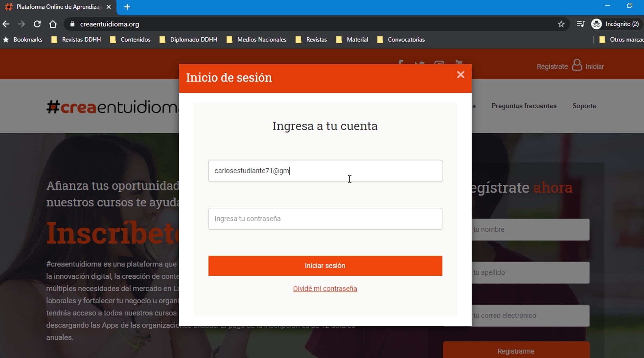This screenshot has height=358, width=644.
Task: Open the Diplomado DDHH bookmark folder
Action: pyautogui.click(x=188, y=39)
